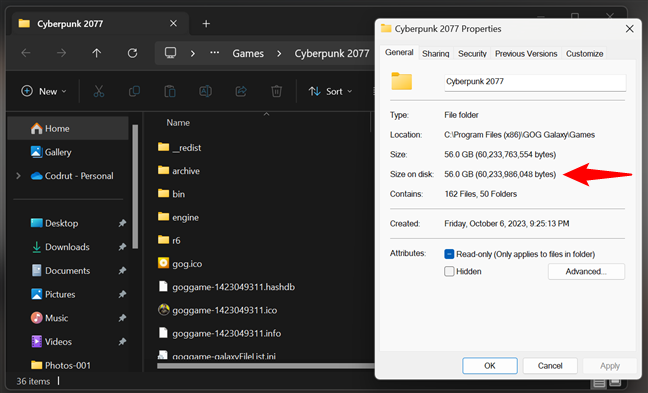Click the Forward navigation arrow
Viewport: 648px width, 393px height.
[62, 53]
